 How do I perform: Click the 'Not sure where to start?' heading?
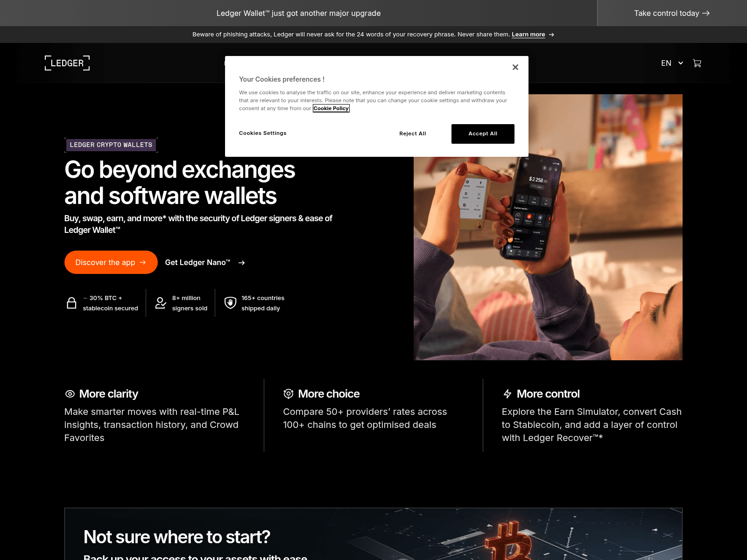click(177, 537)
